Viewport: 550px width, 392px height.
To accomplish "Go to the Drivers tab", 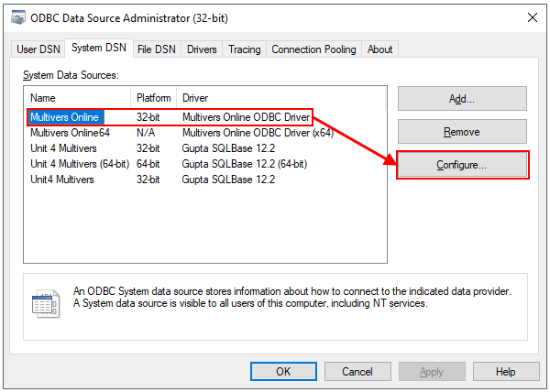I will 202,49.
